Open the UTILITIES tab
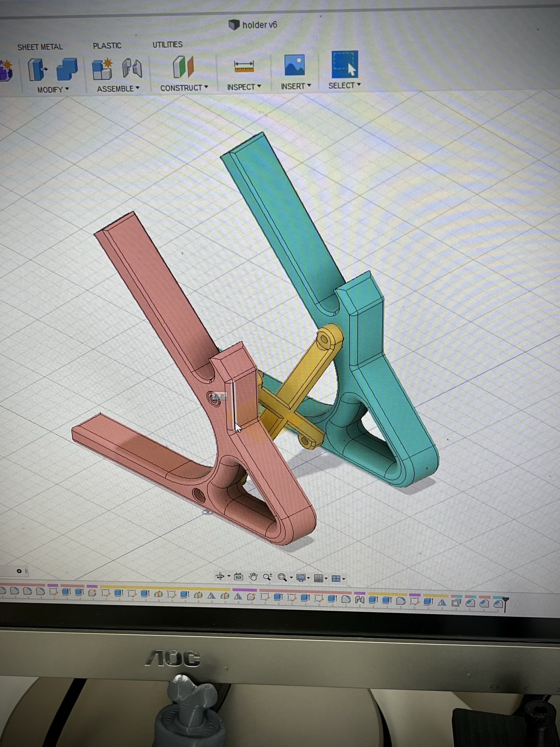The height and width of the screenshot is (747, 560). point(167,44)
